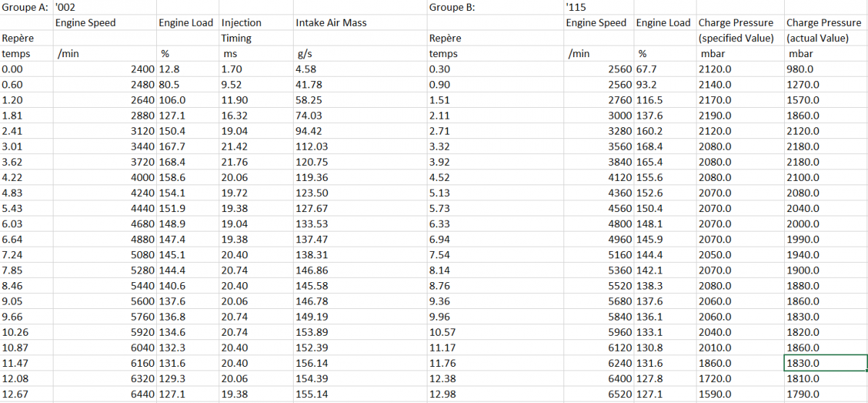Click the Intake Air Mass header cell

coord(360,22)
